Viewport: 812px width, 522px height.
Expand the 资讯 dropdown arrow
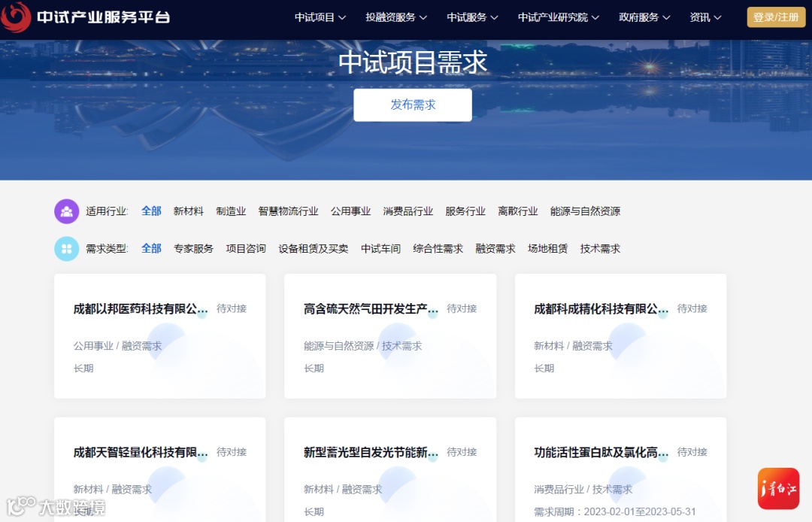point(718,17)
